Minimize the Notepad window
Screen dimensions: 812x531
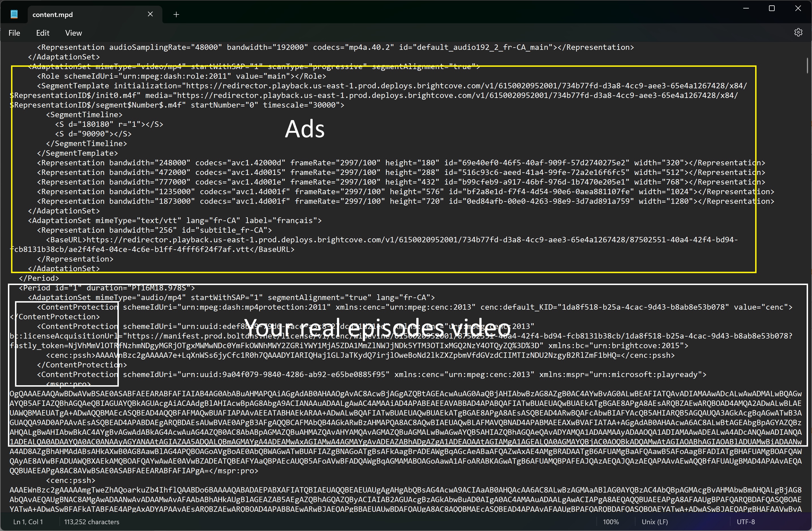tap(746, 9)
